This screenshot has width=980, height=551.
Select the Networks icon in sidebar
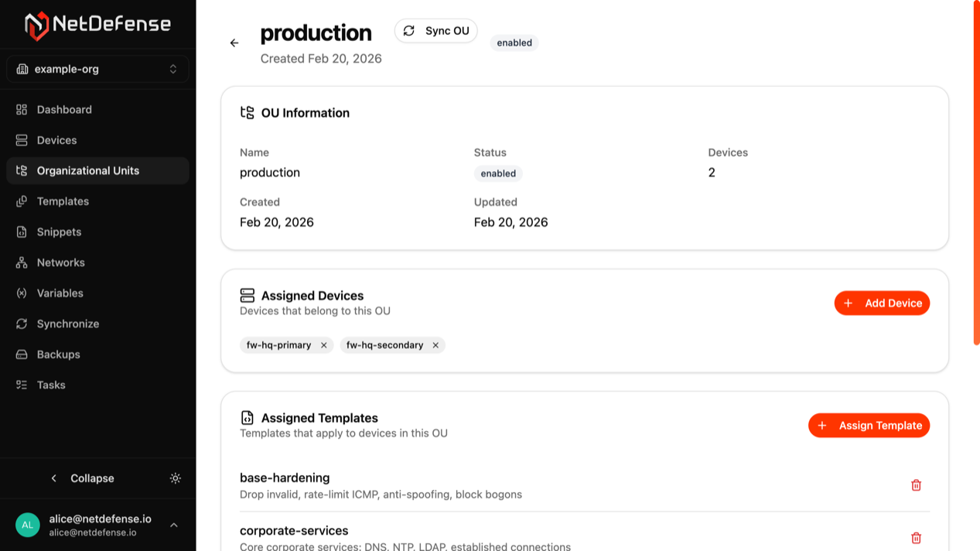click(x=22, y=262)
